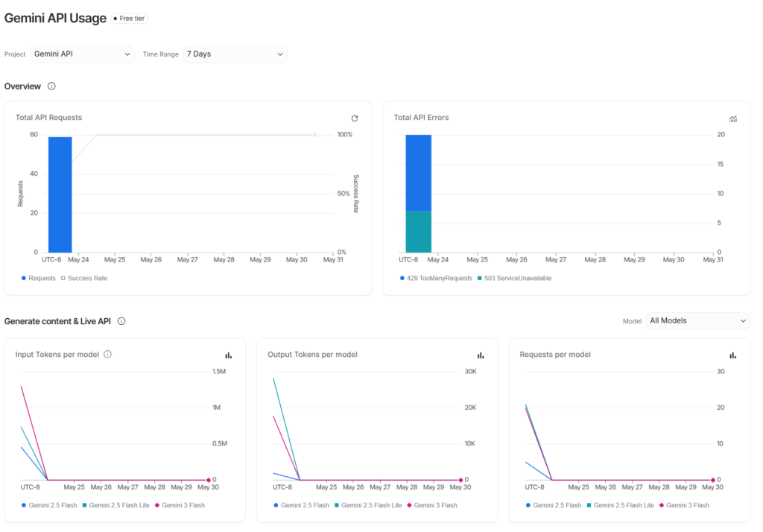Click the Free tier badge
The width and height of the screenshot is (763, 532).
click(x=130, y=19)
